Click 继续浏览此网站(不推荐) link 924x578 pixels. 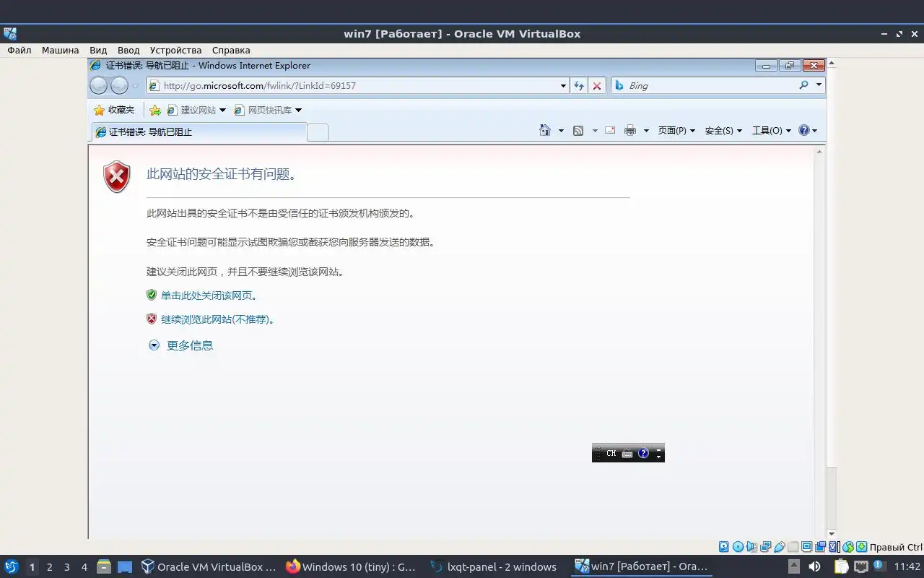tap(217, 319)
